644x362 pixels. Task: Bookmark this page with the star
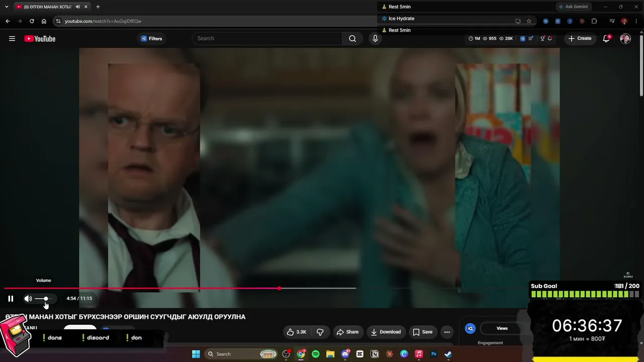(x=529, y=21)
